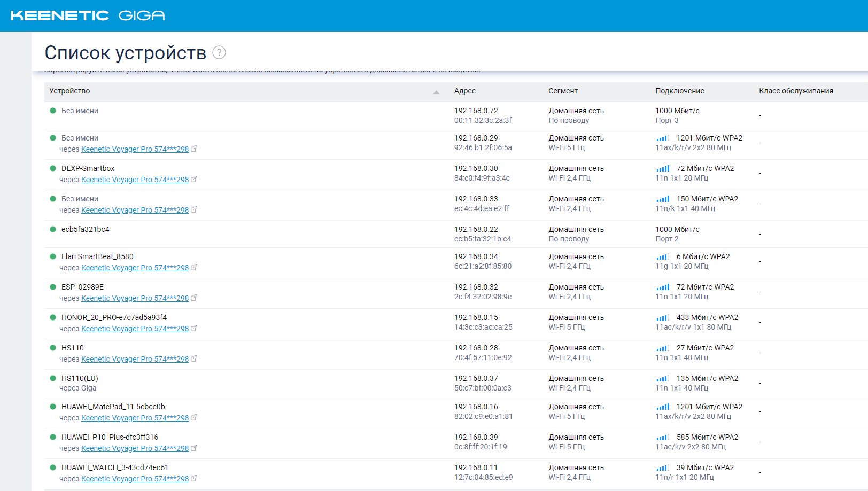Click external link icon in HUAWEI_P10_Plus row
Viewport: 868px width, 491px height.
pyautogui.click(x=194, y=448)
